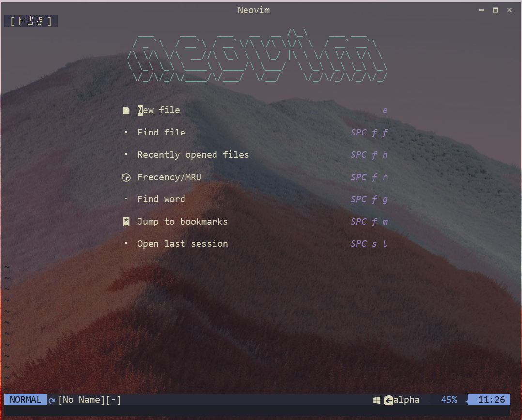Viewport: 522px width, 420px height.
Task: Click the Jump to bookmarks bookmark icon
Action: coord(126,222)
